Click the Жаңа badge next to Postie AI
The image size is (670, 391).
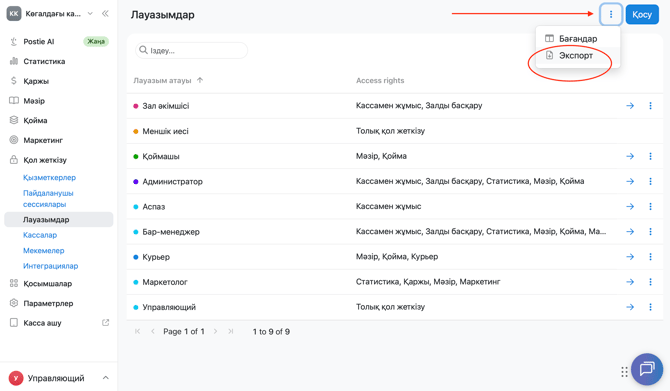[x=96, y=41]
